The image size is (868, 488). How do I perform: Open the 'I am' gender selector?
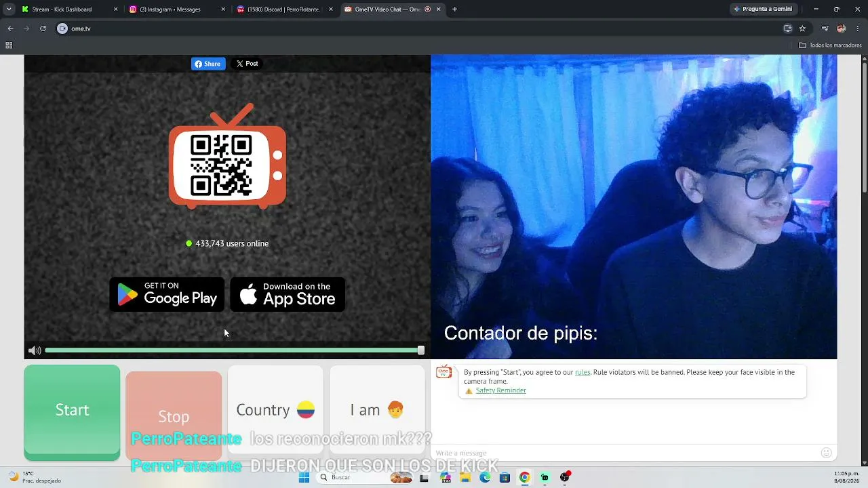tap(377, 409)
